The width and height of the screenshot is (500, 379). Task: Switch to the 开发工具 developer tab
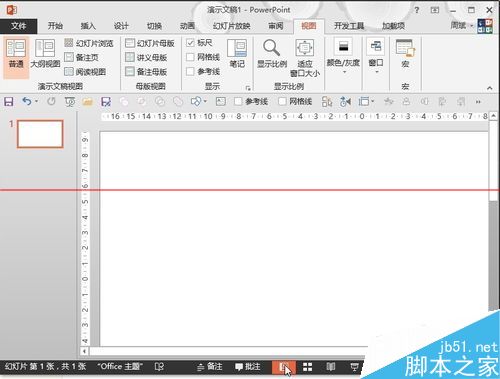click(x=349, y=26)
